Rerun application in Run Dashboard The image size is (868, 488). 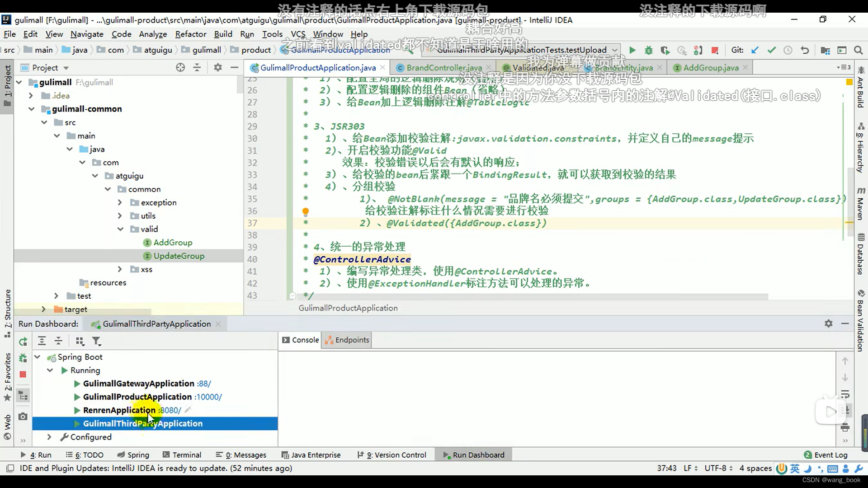point(23,342)
